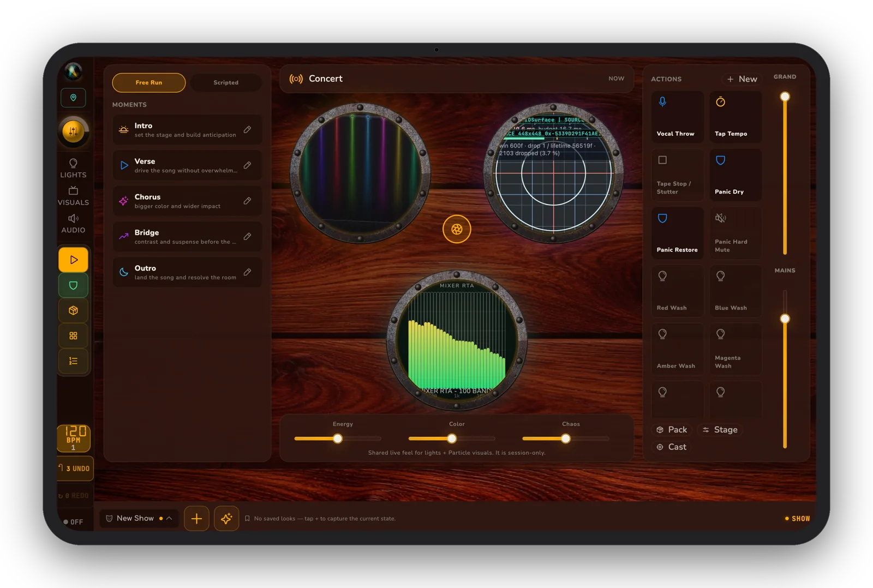The image size is (873, 588).
Task: Edit the Verse moment with pencil icon
Action: click(x=247, y=165)
